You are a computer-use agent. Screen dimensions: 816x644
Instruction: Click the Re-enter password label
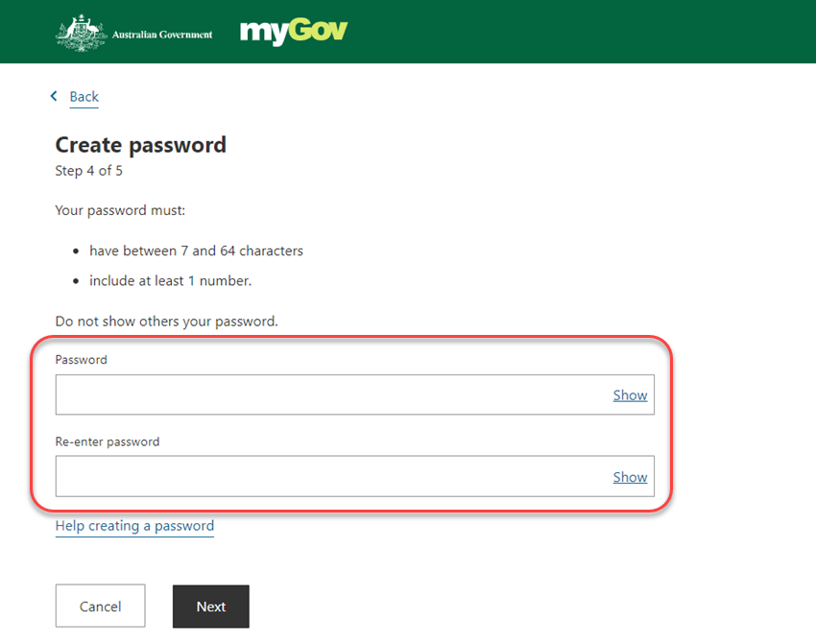click(108, 441)
